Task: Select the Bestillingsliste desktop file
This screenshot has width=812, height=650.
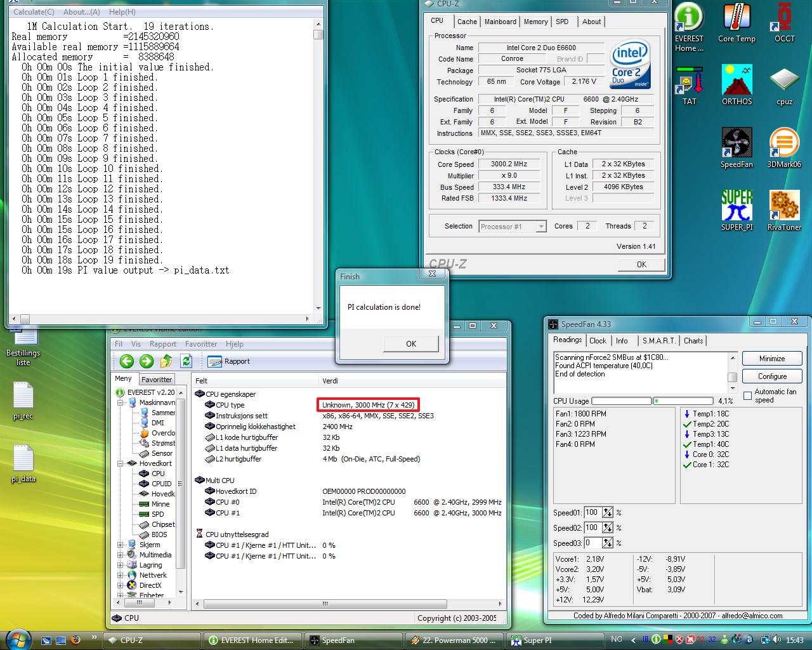Action: tap(23, 348)
